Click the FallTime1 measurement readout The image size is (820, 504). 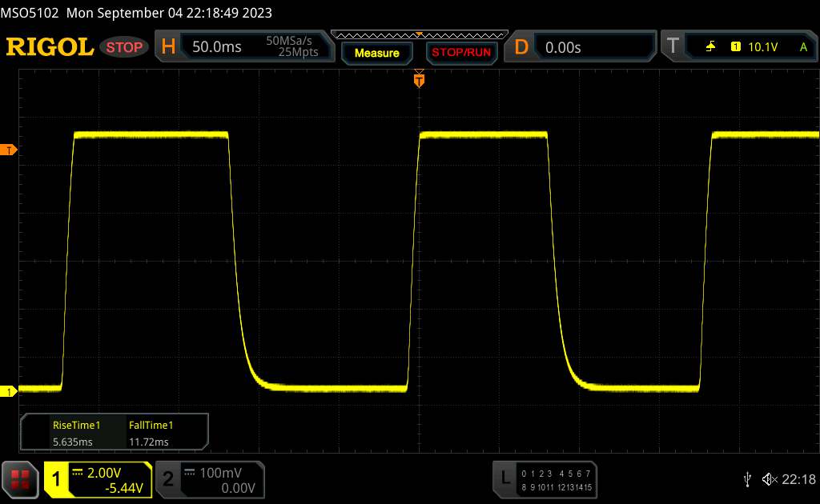point(151,433)
